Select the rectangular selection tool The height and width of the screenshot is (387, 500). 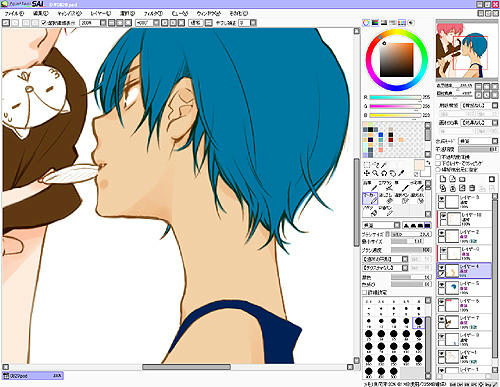[x=367, y=165]
